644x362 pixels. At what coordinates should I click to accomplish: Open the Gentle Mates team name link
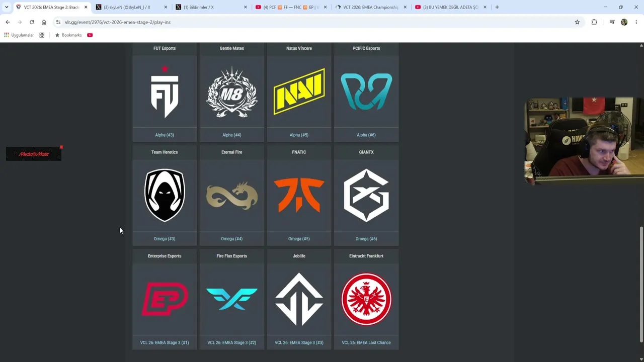pyautogui.click(x=232, y=48)
